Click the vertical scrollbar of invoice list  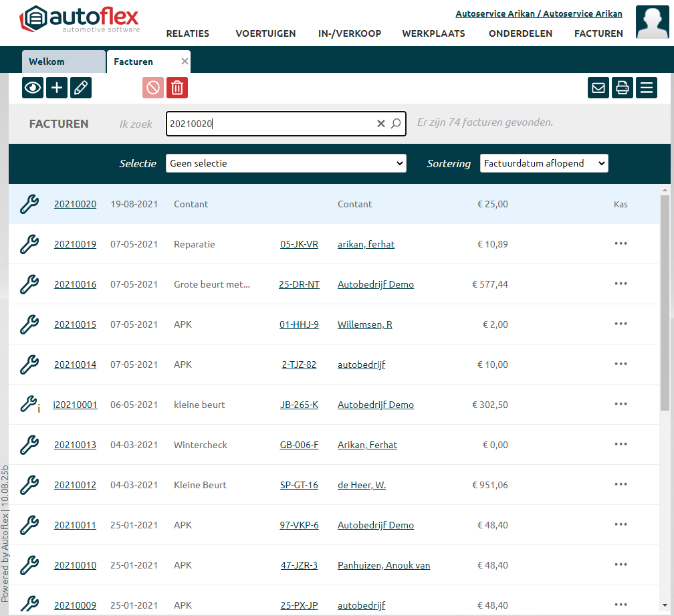click(667, 301)
